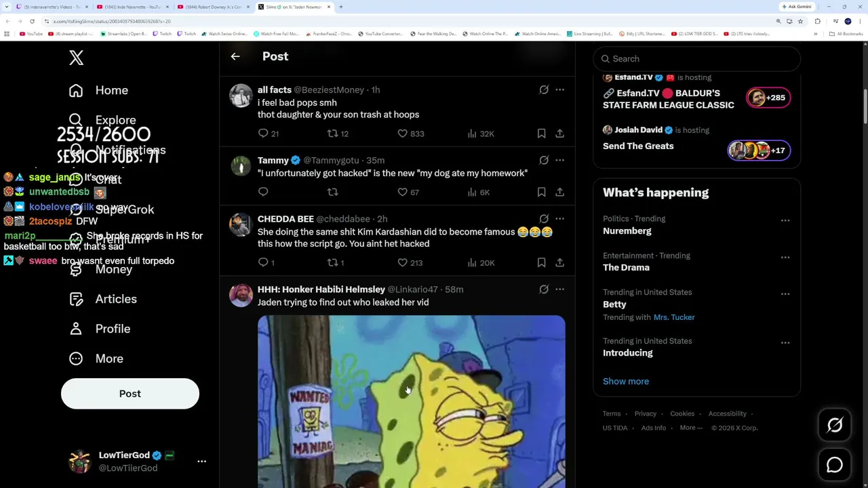Open options for The Drama trend
Viewport: 868px width, 488px height.
tap(785, 257)
